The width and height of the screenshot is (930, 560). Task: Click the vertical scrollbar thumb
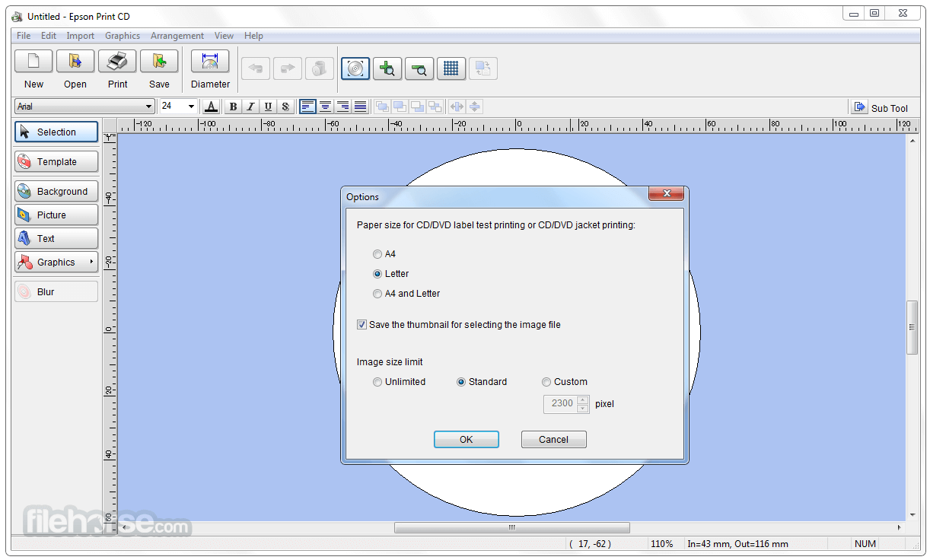tap(912, 327)
